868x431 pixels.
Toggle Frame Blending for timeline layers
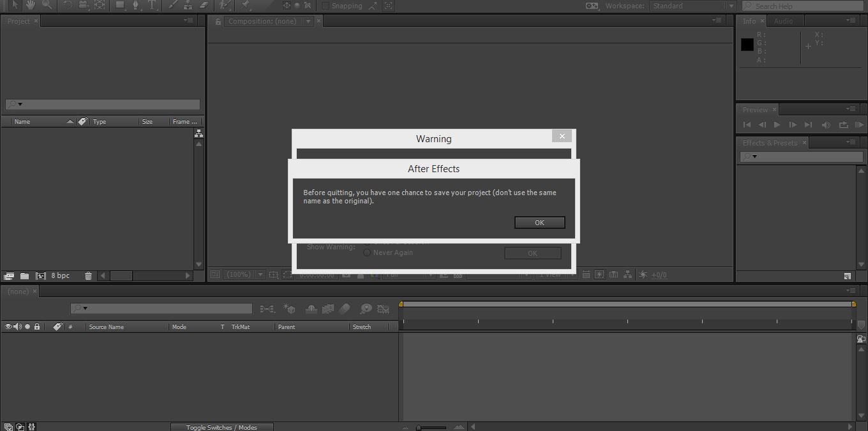coord(328,309)
